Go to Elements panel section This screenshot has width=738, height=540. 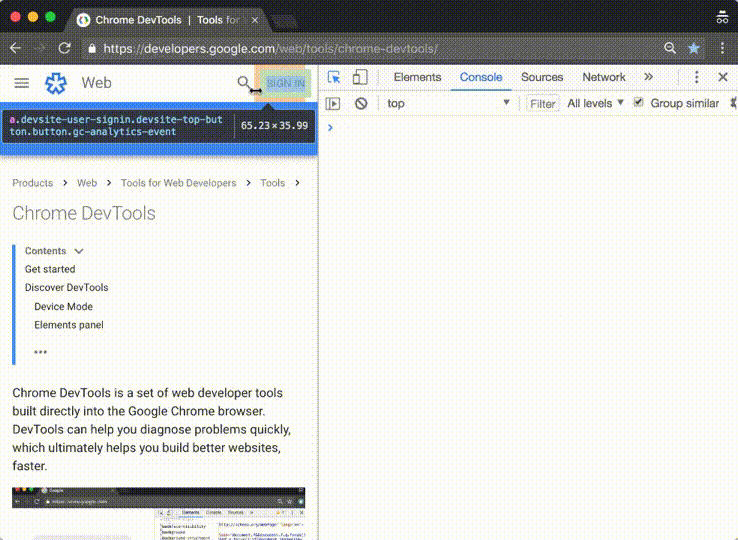[x=69, y=325]
